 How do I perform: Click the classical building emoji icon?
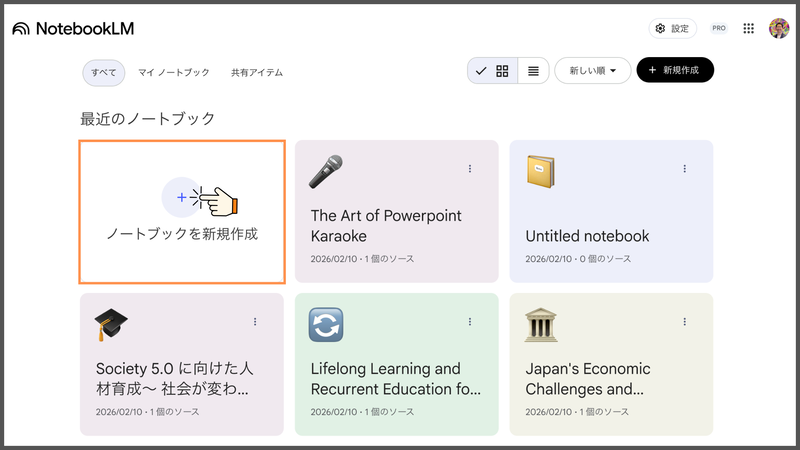coord(541,325)
